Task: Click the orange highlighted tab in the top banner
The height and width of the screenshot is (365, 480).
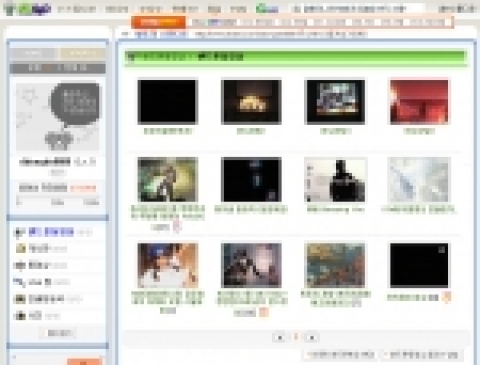Action: click(x=159, y=22)
